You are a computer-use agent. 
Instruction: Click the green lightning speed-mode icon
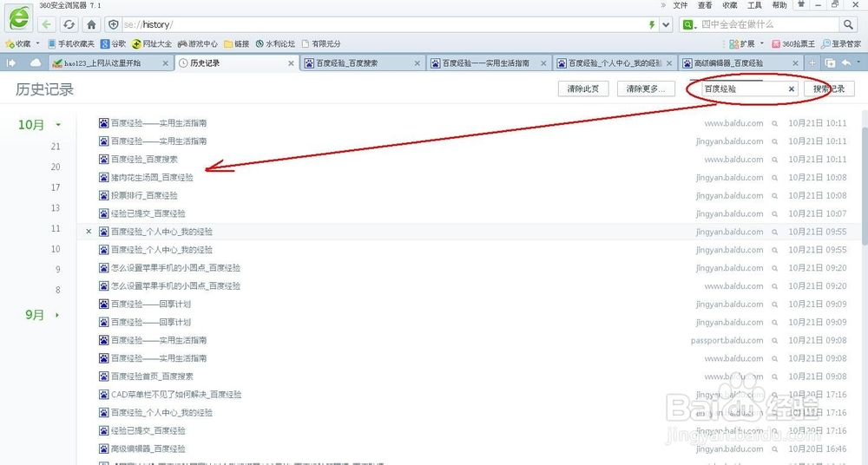652,24
